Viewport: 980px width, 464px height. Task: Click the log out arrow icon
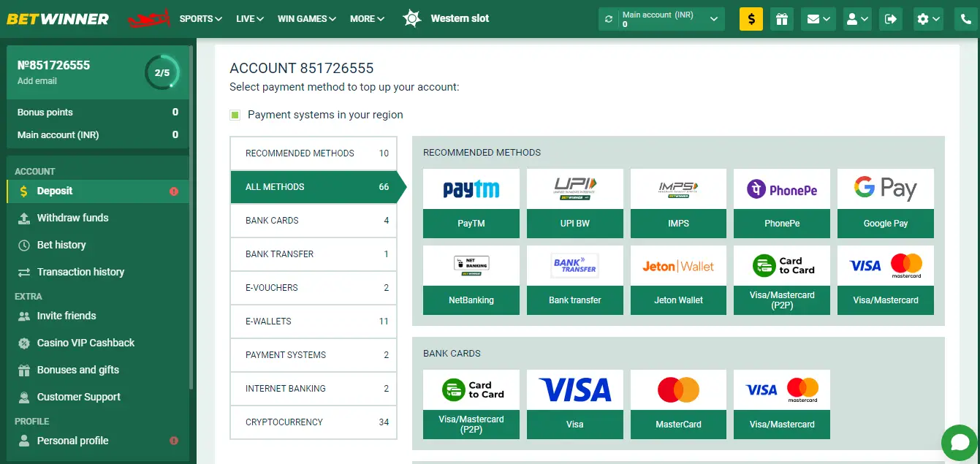coord(890,19)
